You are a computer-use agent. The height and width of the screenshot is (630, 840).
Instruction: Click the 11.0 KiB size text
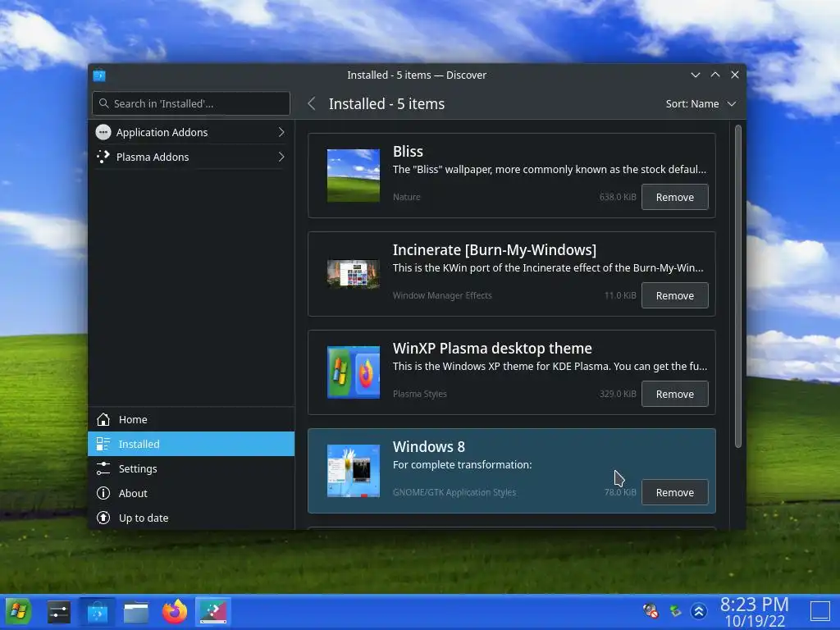620,295
